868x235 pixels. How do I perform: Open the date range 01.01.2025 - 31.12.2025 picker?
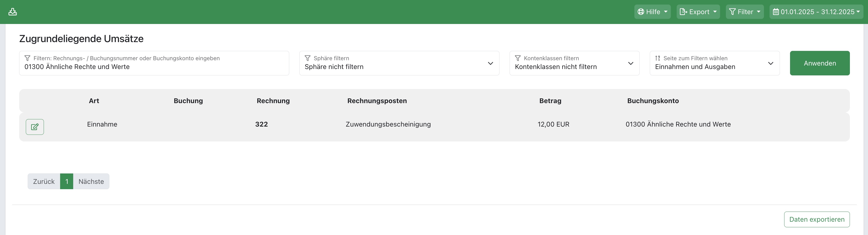tap(816, 12)
